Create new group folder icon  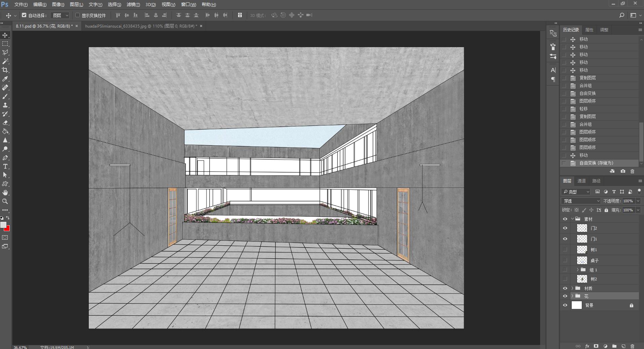614,346
